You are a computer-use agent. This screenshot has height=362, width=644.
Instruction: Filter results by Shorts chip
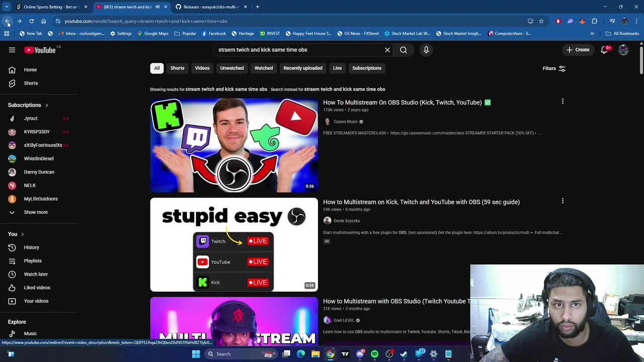[177, 68]
